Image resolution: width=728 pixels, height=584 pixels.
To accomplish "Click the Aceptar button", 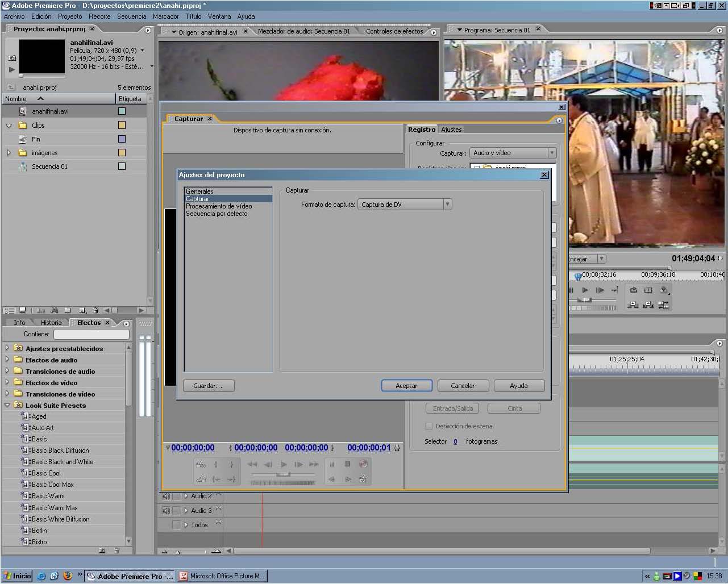I will pos(406,386).
